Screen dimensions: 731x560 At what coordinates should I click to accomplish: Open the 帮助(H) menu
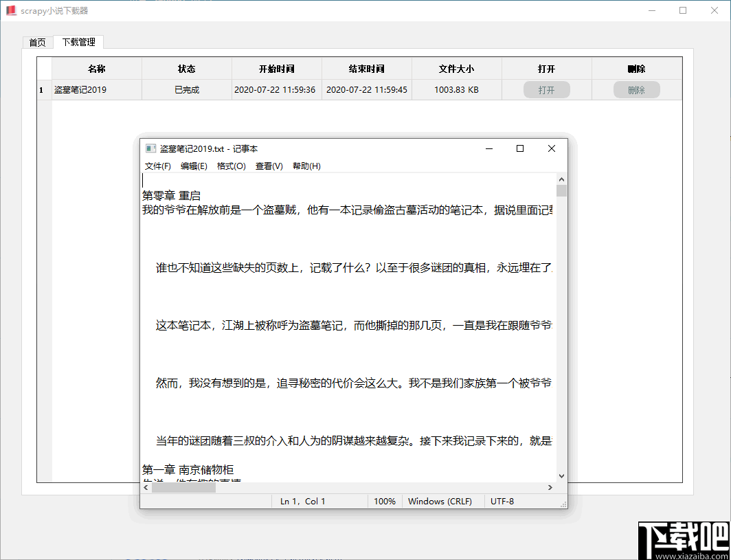[306, 166]
